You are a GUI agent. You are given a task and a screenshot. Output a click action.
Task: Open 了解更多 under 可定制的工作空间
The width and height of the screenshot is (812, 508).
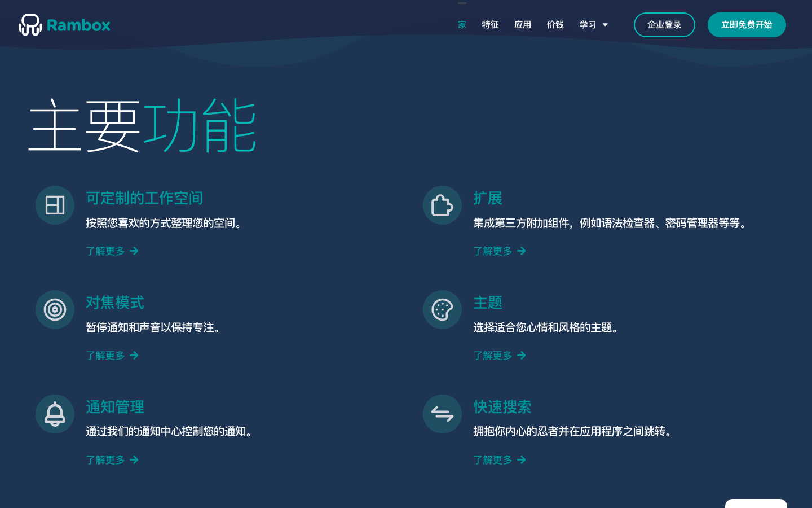tap(105, 251)
